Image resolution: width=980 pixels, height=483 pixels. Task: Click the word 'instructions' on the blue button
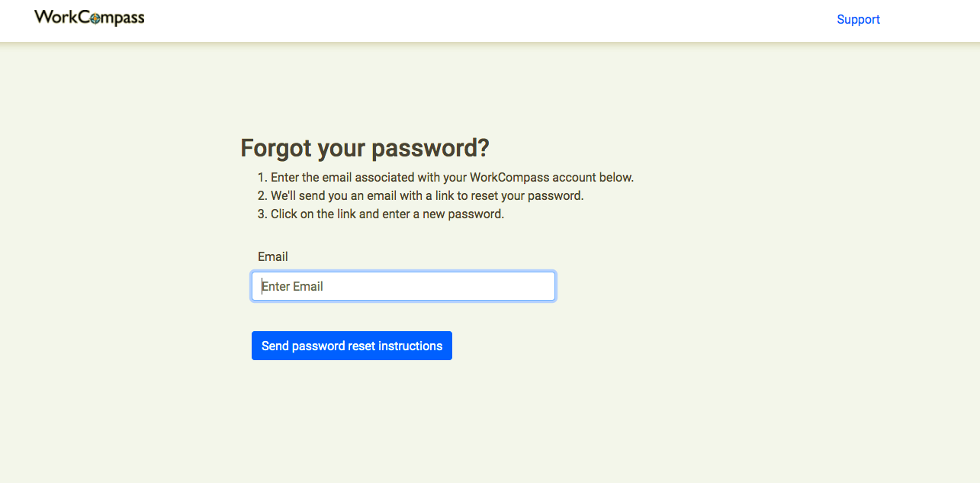(410, 346)
